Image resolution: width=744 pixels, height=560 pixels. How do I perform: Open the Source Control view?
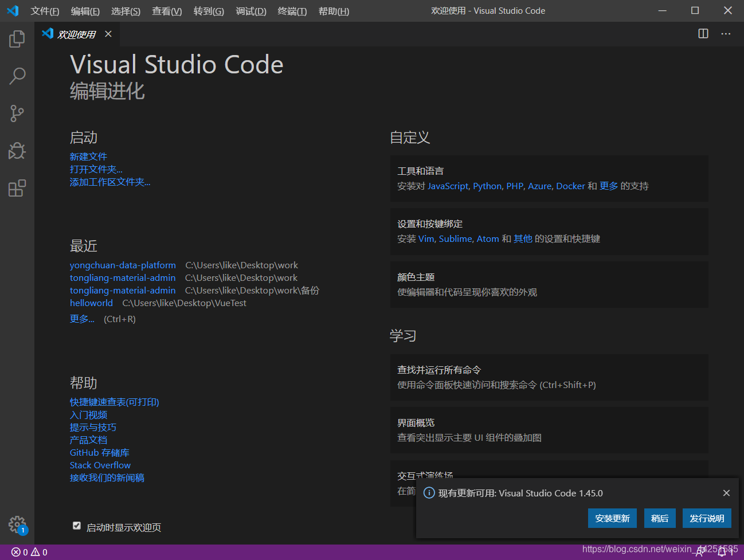point(17,113)
